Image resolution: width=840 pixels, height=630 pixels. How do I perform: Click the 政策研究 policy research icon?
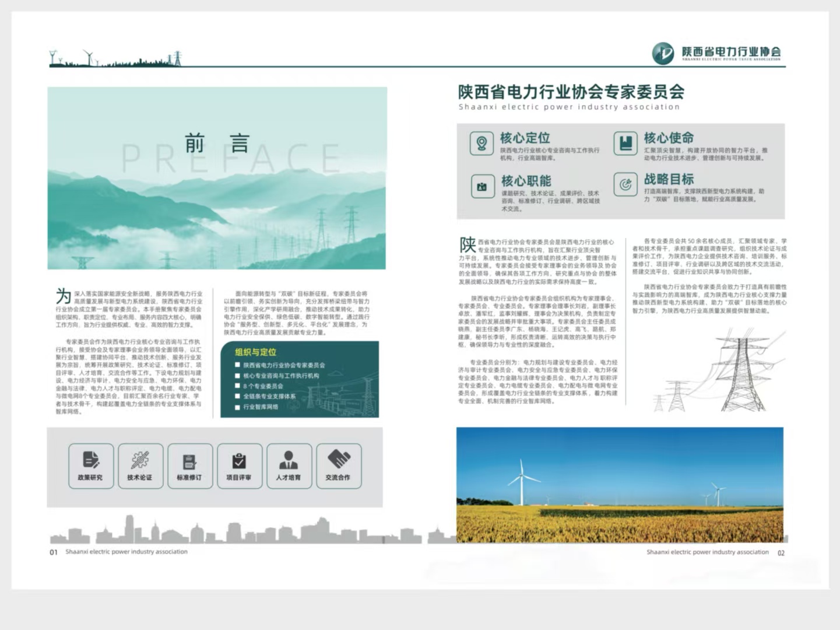click(x=91, y=466)
